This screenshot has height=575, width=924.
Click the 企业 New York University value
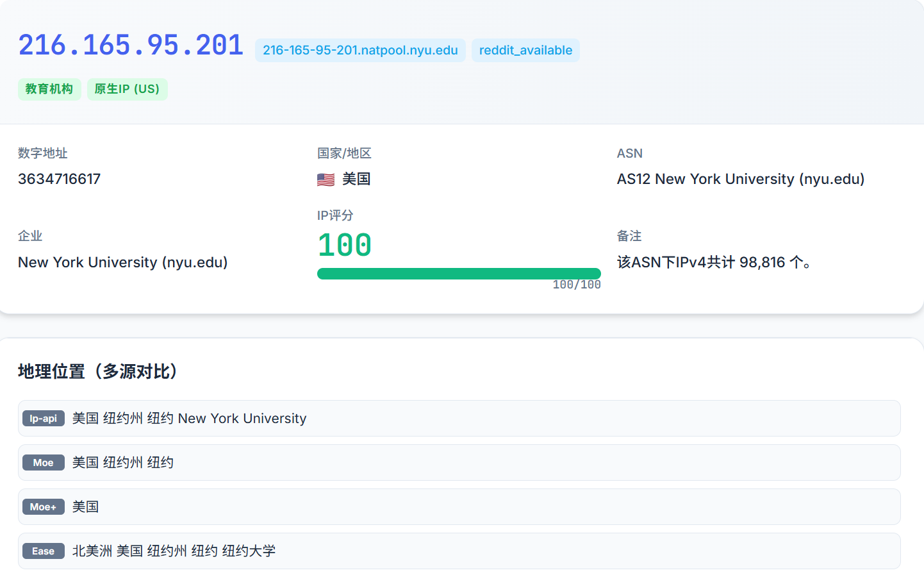click(123, 262)
